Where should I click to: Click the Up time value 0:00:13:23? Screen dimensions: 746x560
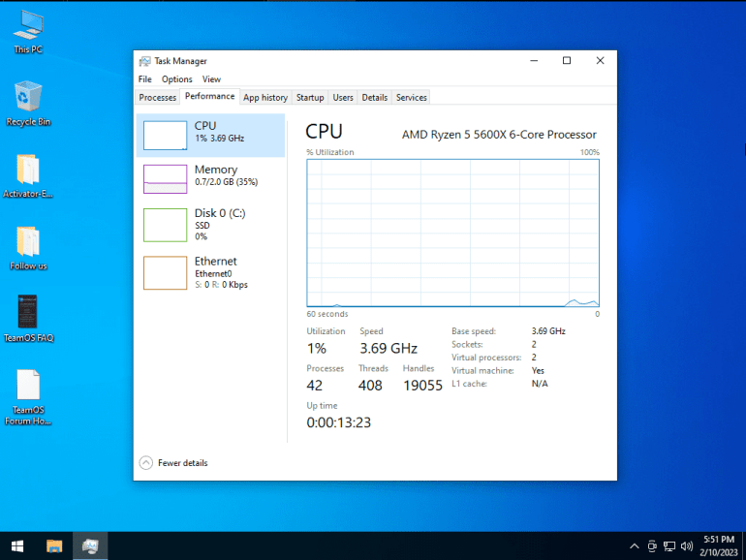tap(339, 422)
